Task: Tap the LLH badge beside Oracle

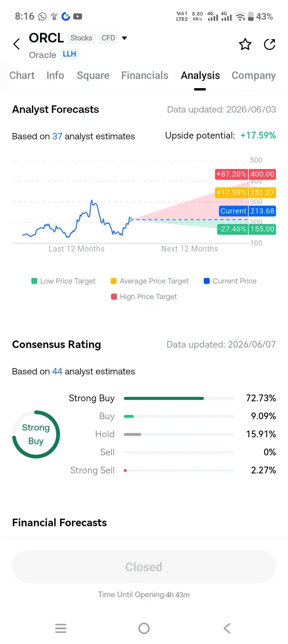Action: click(69, 54)
